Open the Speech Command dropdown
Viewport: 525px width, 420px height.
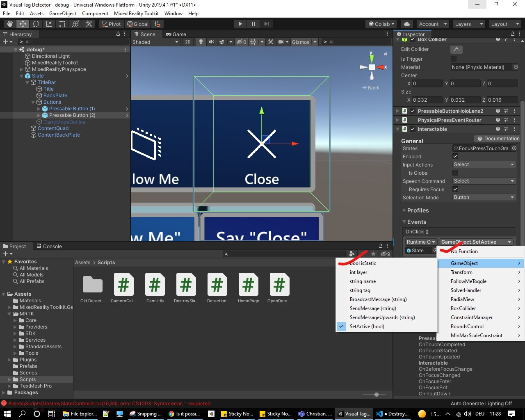(484, 181)
